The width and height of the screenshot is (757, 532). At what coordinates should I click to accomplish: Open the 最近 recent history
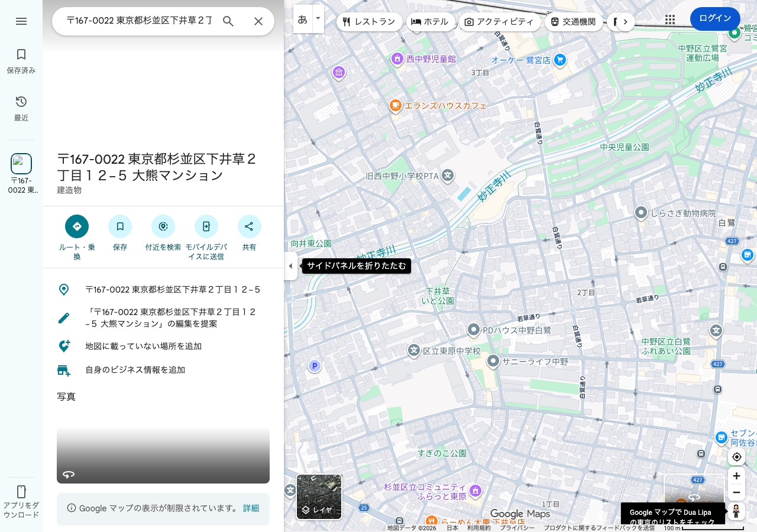21,109
